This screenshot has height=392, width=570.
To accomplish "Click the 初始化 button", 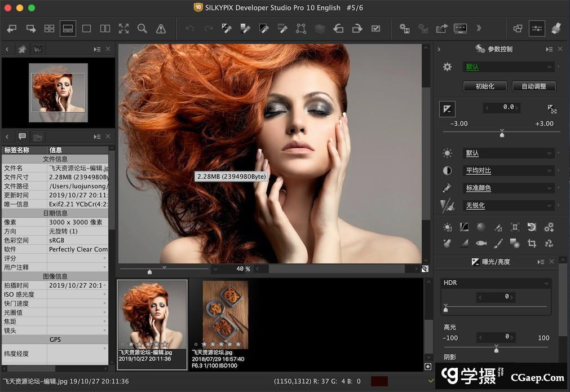I will 485,86.
